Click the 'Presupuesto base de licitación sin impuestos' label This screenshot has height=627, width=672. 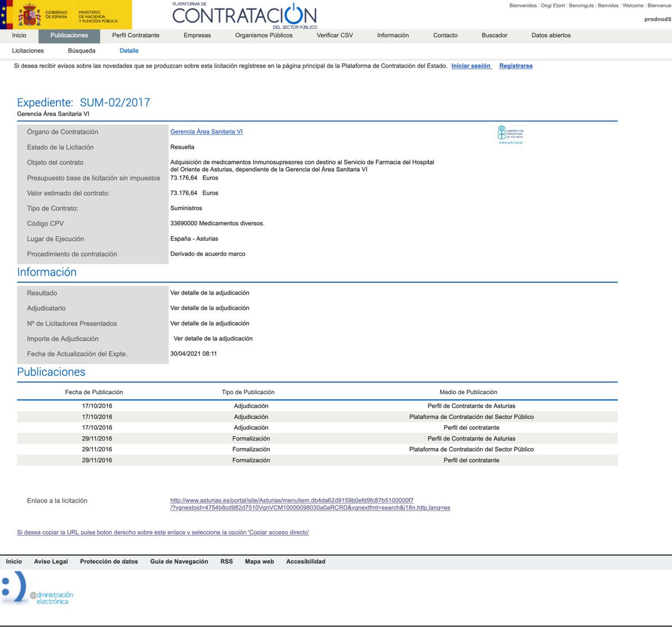(94, 178)
